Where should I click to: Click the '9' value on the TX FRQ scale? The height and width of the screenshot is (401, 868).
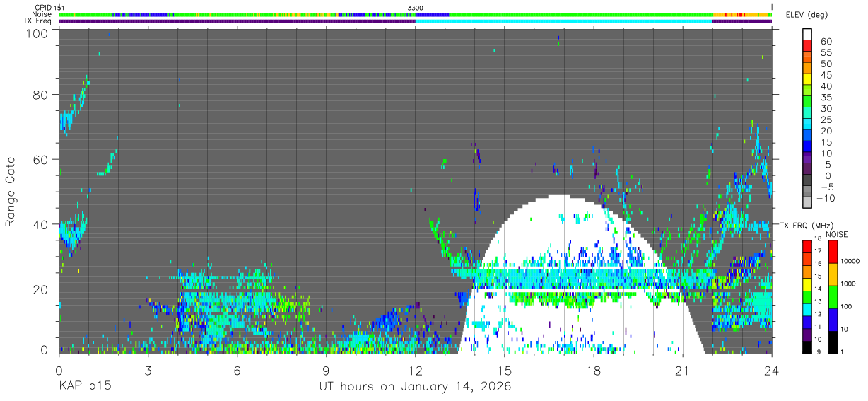819,351
